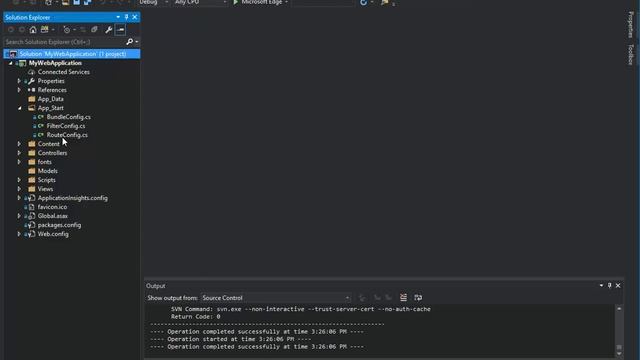Select favicon.ico file

[x=52, y=207]
